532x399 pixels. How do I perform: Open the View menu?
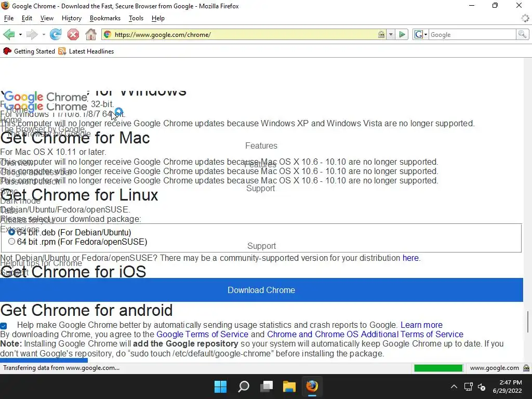(x=47, y=18)
